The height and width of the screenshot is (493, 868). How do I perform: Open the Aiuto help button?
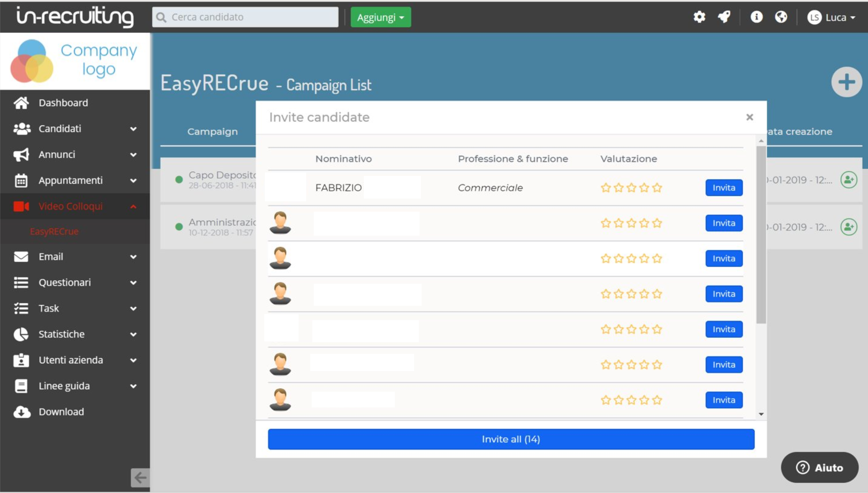(820, 468)
